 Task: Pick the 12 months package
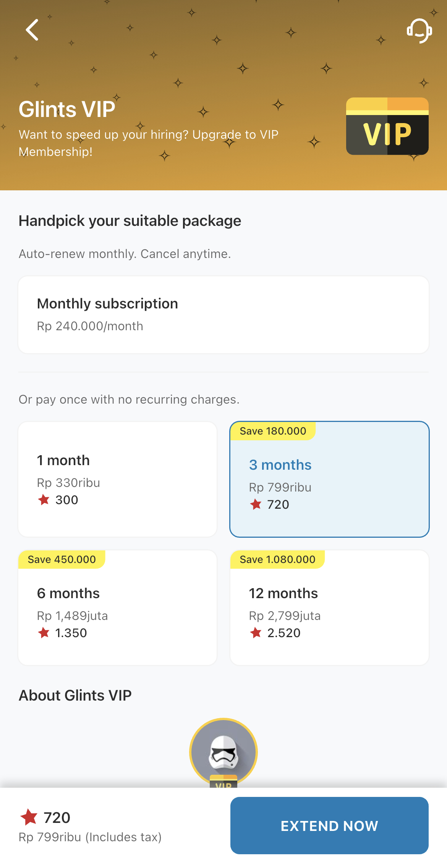(329, 608)
